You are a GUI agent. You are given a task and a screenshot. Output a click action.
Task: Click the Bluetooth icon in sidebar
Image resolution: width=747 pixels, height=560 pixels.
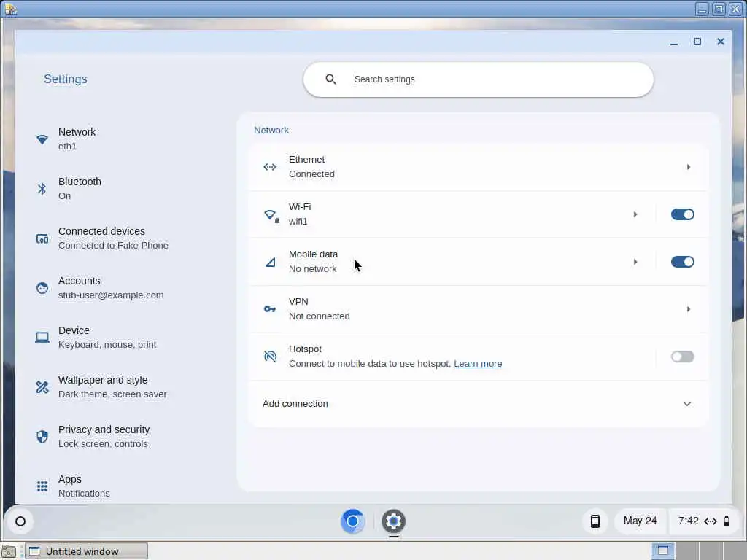42,189
